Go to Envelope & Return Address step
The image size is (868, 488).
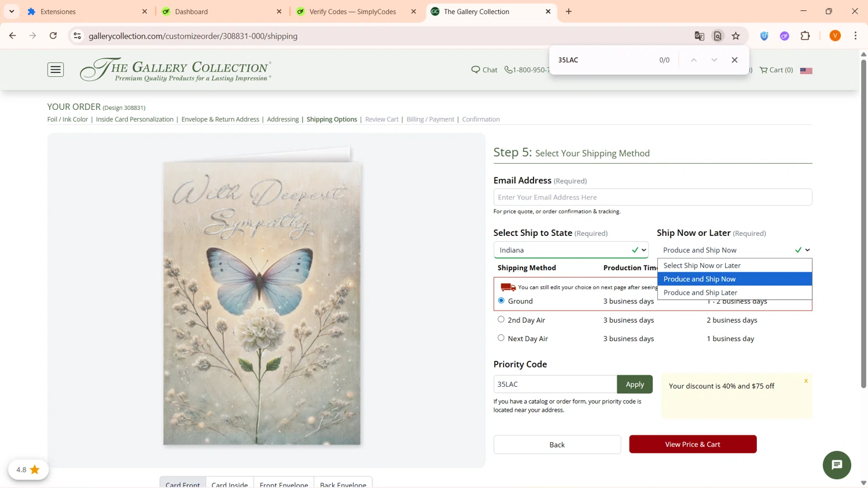(220, 119)
